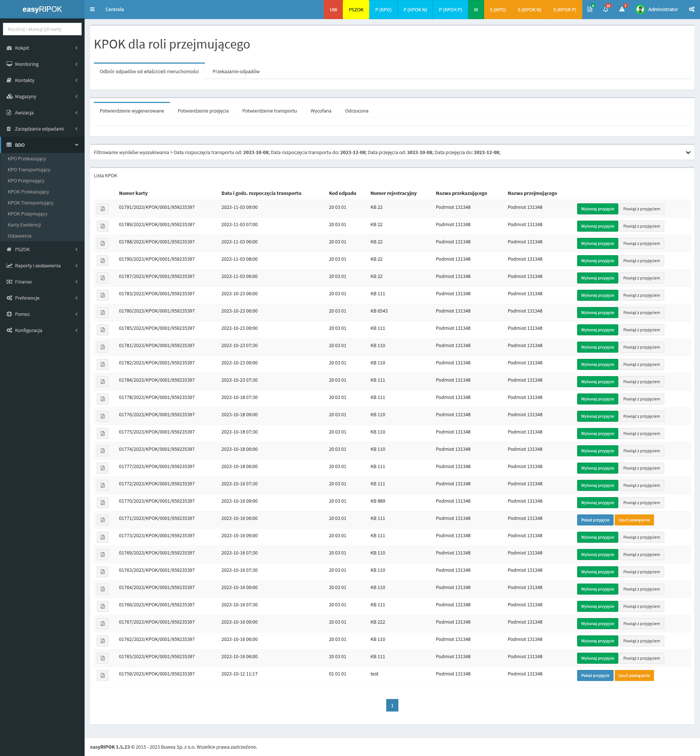Click page 1 in pagination control

coord(392,705)
